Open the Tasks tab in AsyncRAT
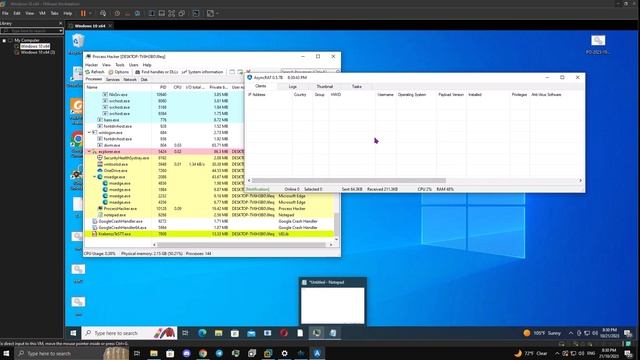The image size is (640, 360). click(356, 87)
